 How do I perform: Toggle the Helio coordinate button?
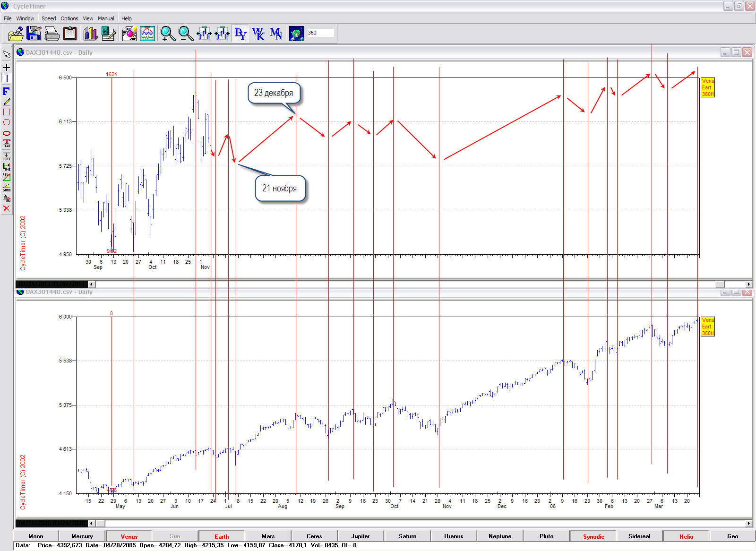(x=686, y=536)
